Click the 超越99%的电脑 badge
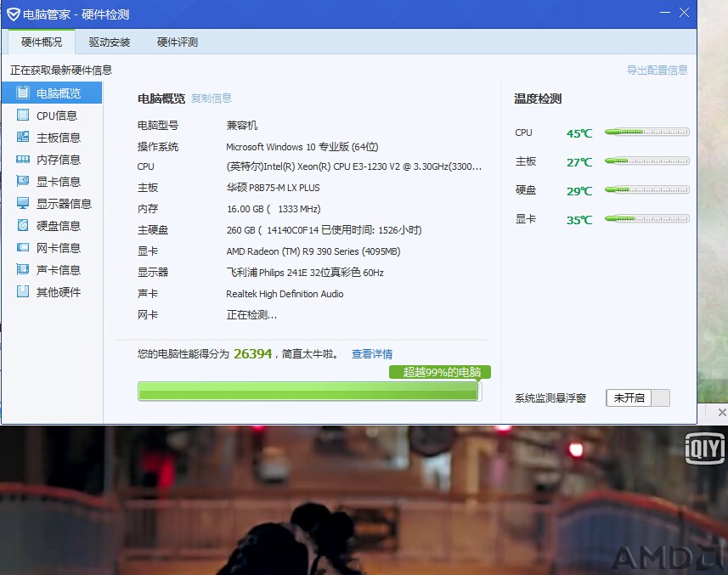The image size is (728, 575). tap(440, 372)
